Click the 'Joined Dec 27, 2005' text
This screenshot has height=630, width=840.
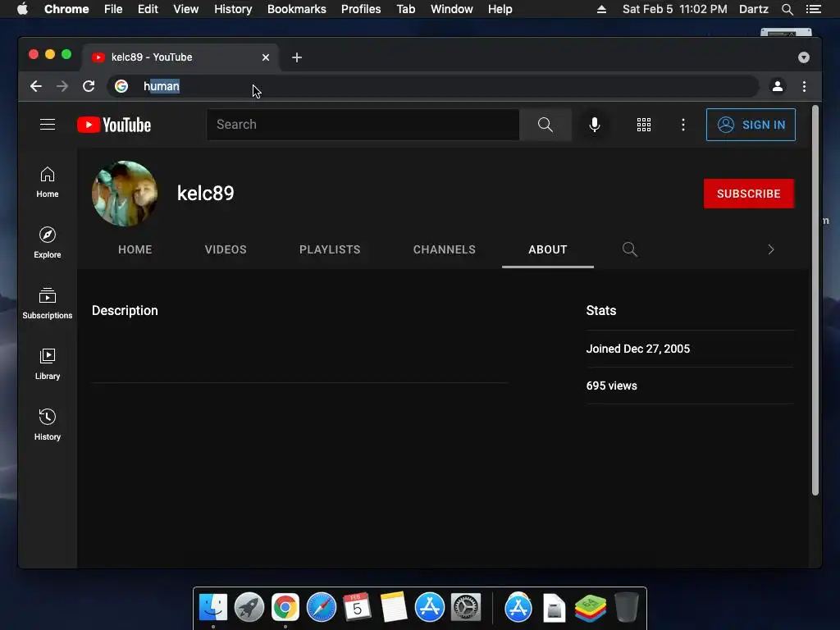637,349
